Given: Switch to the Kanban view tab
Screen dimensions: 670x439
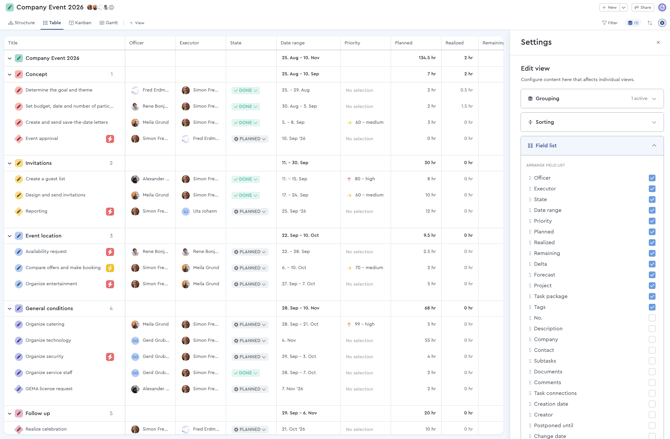Looking at the screenshot, I should tap(80, 23).
